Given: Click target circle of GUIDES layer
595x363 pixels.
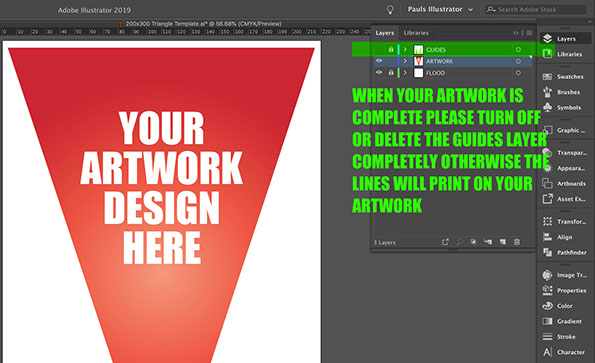Looking at the screenshot, I should (518, 50).
